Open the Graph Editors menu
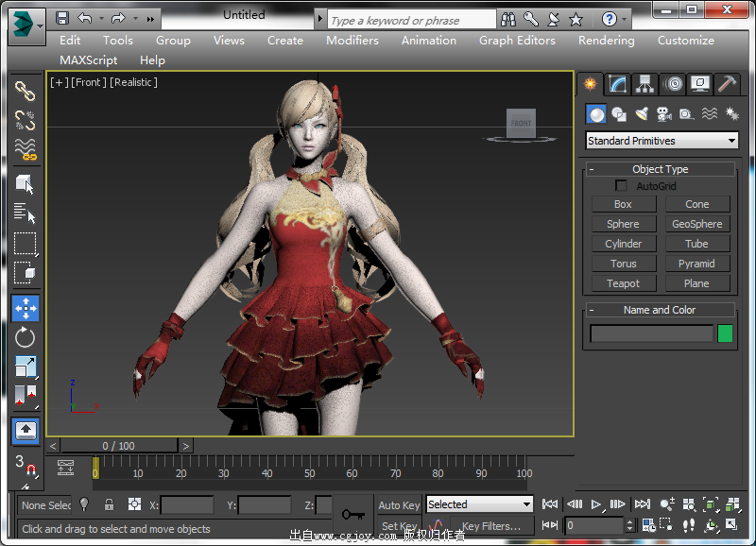 [516, 40]
